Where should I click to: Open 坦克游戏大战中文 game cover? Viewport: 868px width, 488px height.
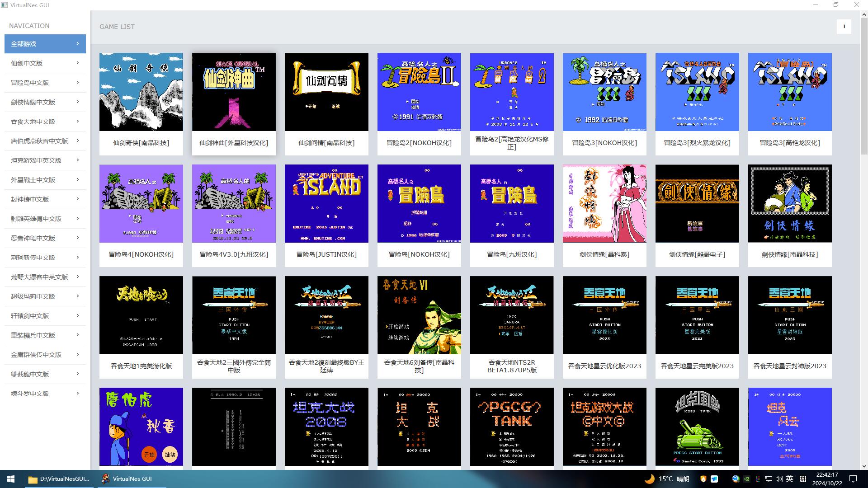tap(604, 427)
